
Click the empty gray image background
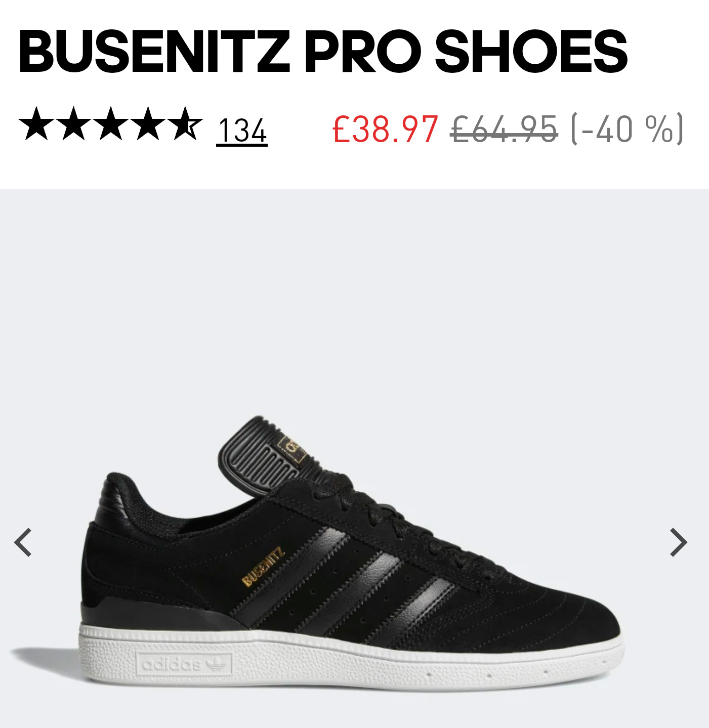tap(354, 304)
